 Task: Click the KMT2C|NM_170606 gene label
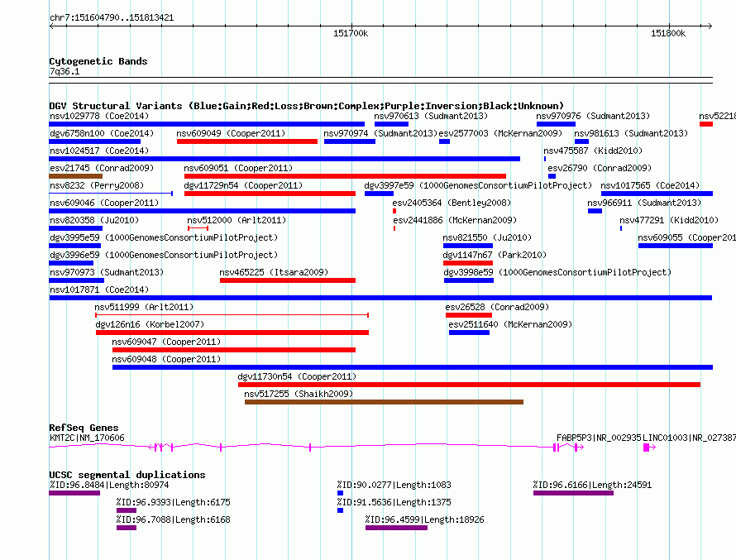coord(87,438)
